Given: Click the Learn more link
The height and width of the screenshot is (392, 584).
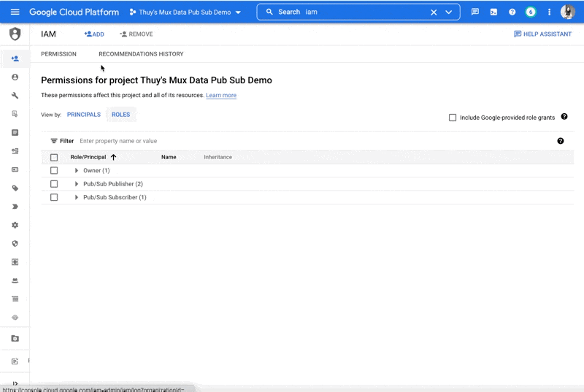Looking at the screenshot, I should click(x=221, y=95).
